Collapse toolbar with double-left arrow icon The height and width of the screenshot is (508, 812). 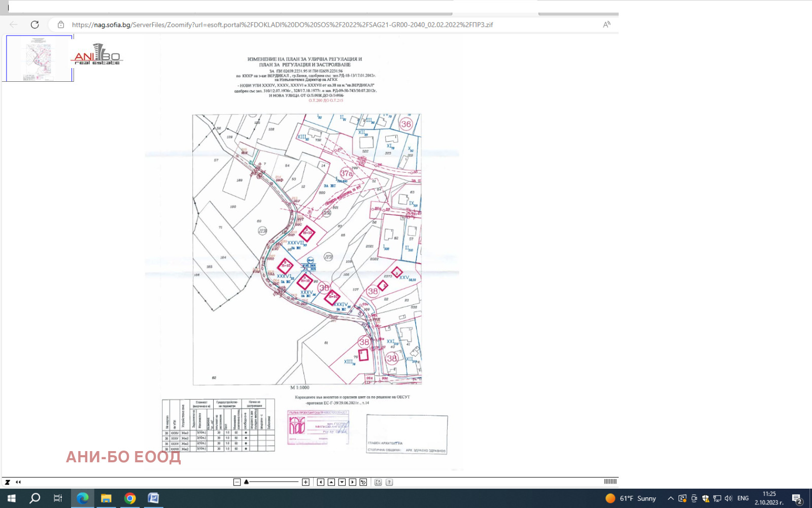(x=18, y=482)
